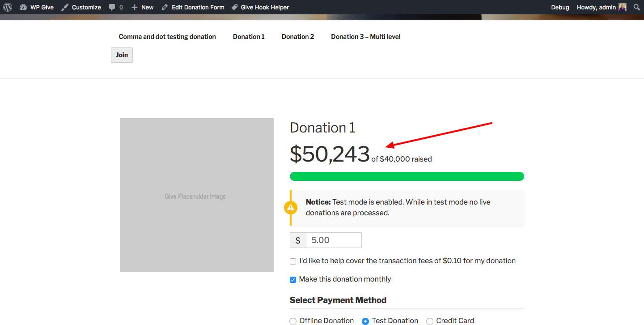Click the pencil icon for Edit Donation Form
Image resolution: width=644 pixels, height=325 pixels.
point(165,7)
